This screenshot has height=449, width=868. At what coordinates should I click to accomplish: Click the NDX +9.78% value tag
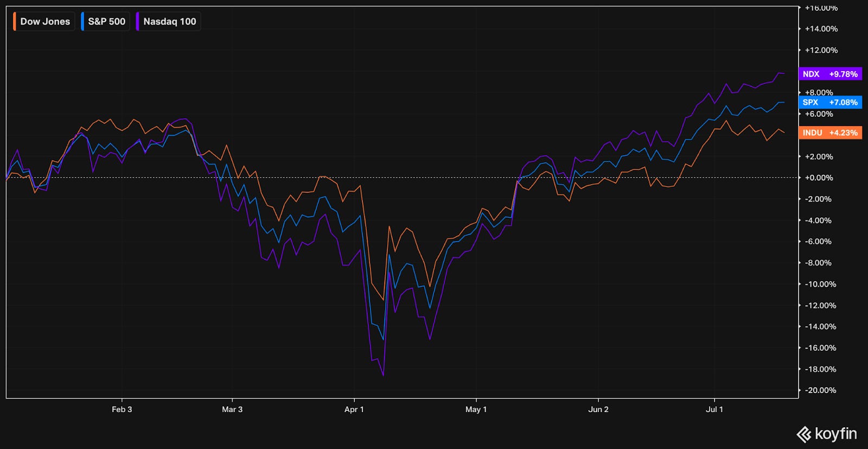[x=830, y=74]
